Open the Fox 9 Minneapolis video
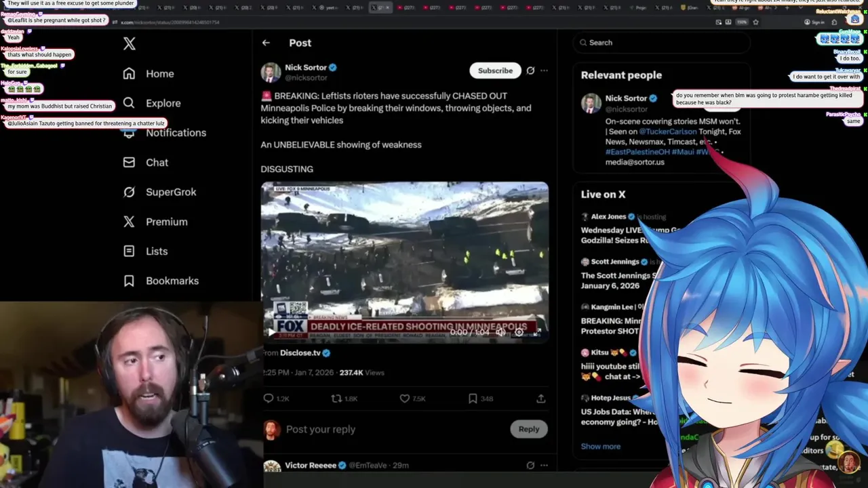The width and height of the screenshot is (868, 488). coord(405,261)
